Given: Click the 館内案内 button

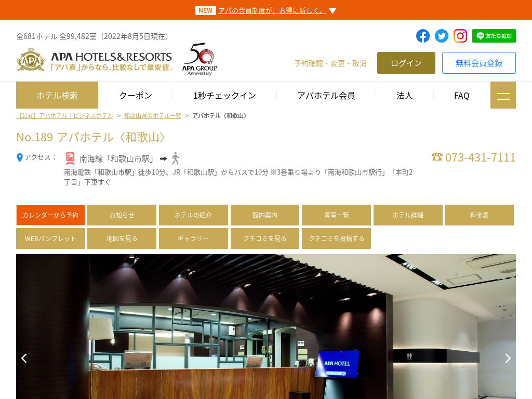Looking at the screenshot, I should click(x=265, y=215).
